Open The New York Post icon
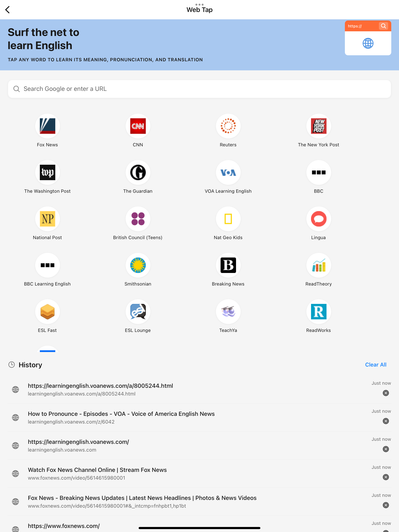Image resolution: width=399 pixels, height=532 pixels. tap(318, 126)
